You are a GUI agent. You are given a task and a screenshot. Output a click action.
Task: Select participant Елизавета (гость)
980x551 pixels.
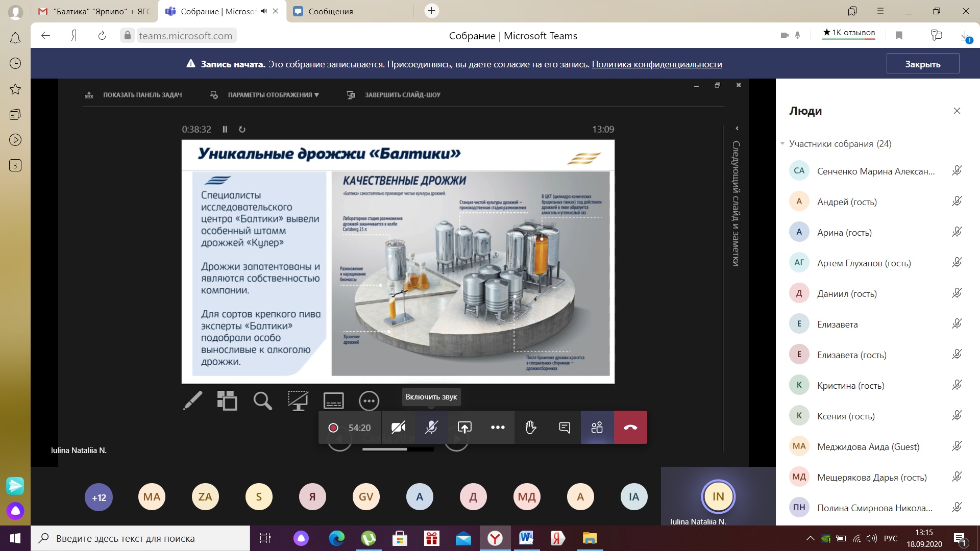875,355
